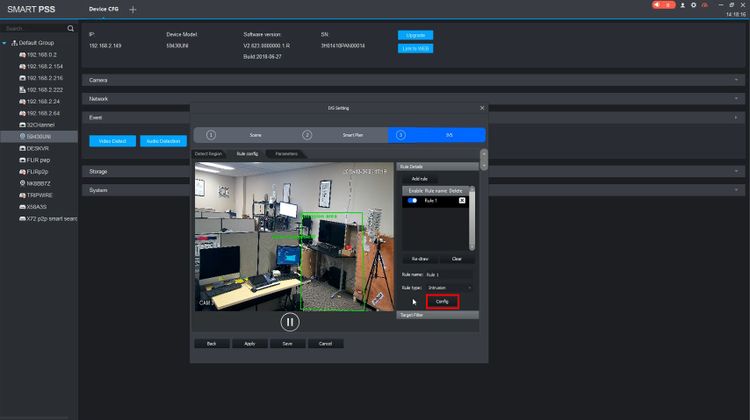Delete Rule 1 using its X icon
Image resolution: width=750 pixels, height=420 pixels.
(x=462, y=200)
